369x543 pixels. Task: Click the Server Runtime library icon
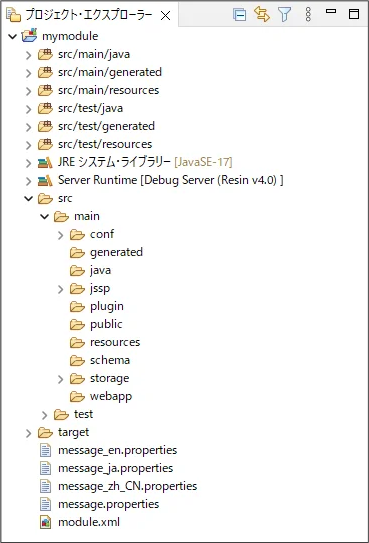point(45,180)
